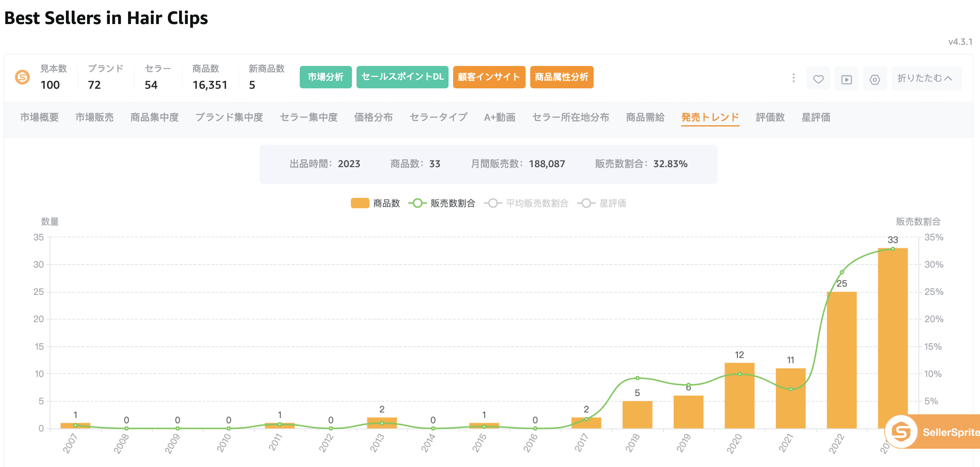Enable 平均販売数割合 legend series

(526, 203)
